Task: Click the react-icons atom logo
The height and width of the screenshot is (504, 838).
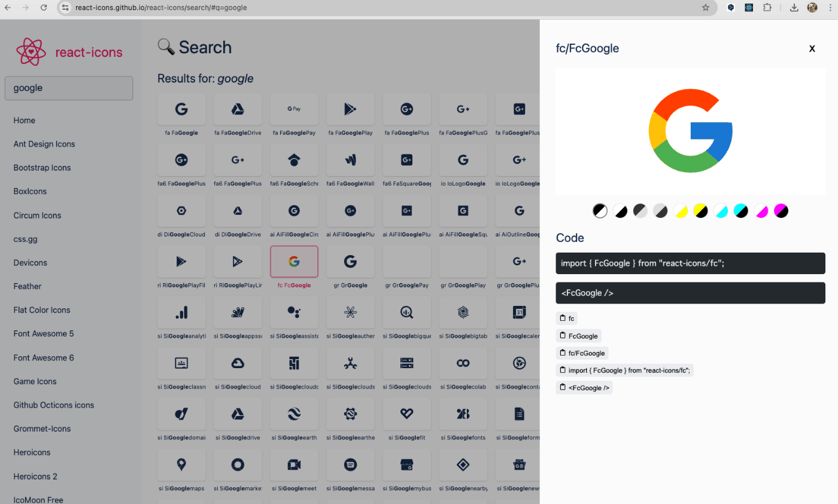Action: pyautogui.click(x=31, y=52)
